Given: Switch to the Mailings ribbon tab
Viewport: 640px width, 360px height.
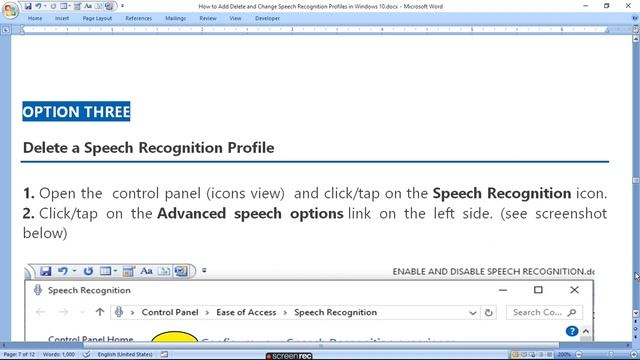Looking at the screenshot, I should (176, 18).
